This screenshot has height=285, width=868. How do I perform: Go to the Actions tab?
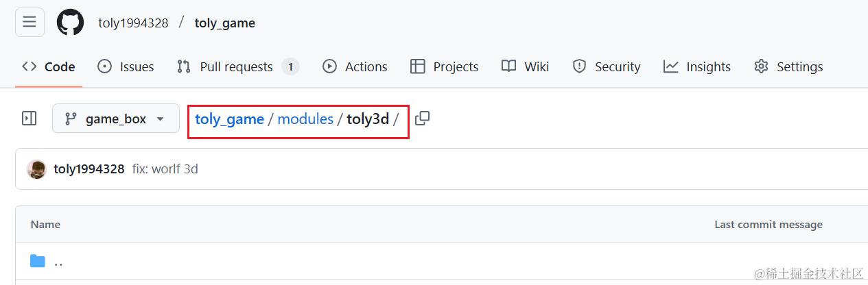(355, 66)
